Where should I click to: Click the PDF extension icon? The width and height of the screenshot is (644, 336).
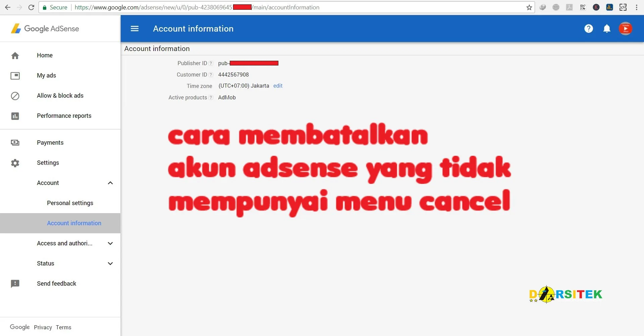569,7
